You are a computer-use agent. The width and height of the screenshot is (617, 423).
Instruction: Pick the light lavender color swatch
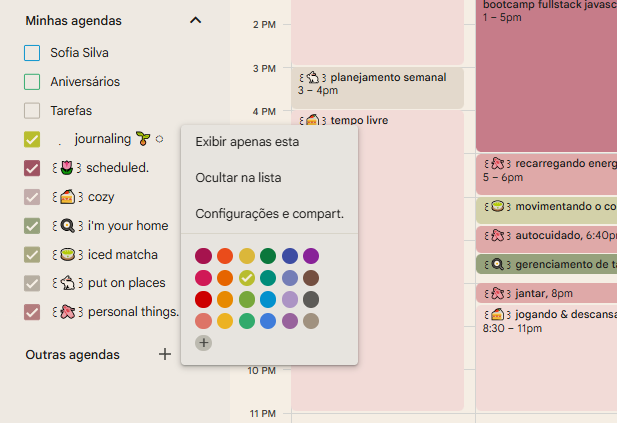tap(290, 299)
